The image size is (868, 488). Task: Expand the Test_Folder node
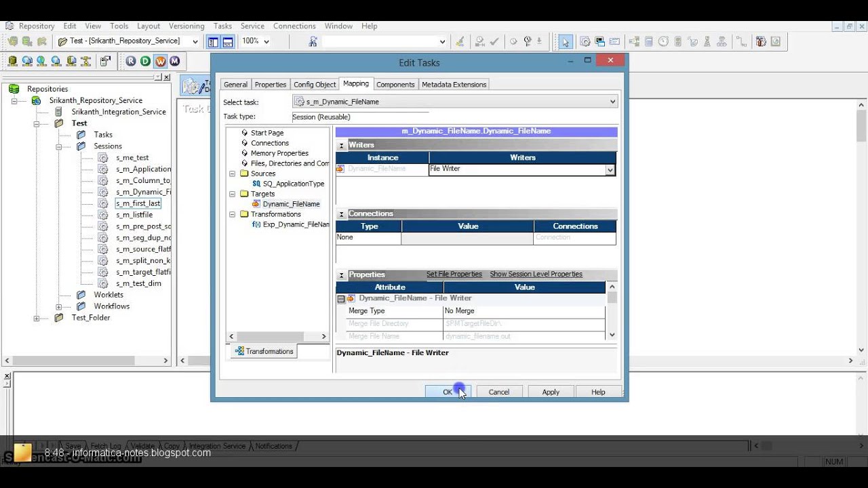coord(36,318)
